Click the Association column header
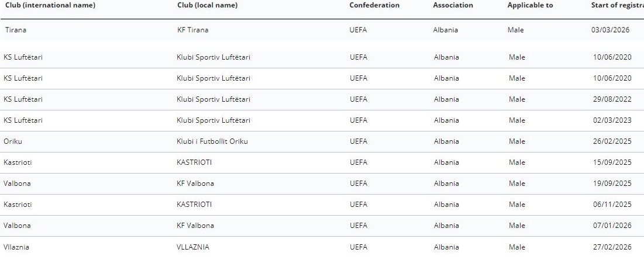Viewport: 644px width, 263px height. (x=453, y=5)
